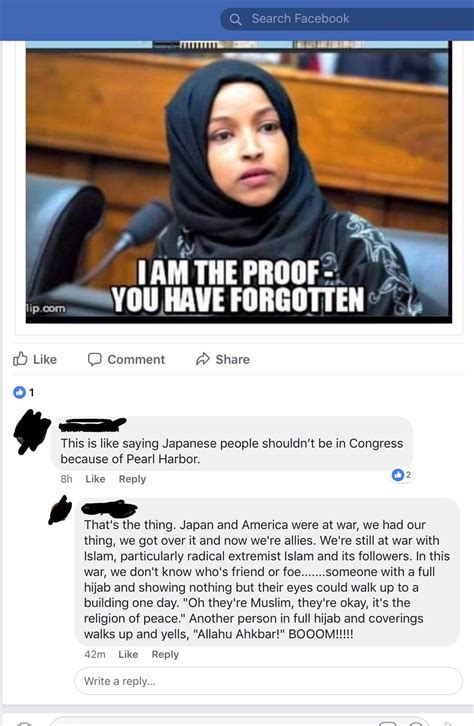Reply to the Pearl Harbor comment
Image resolution: width=474 pixels, height=726 pixels.
tap(132, 479)
